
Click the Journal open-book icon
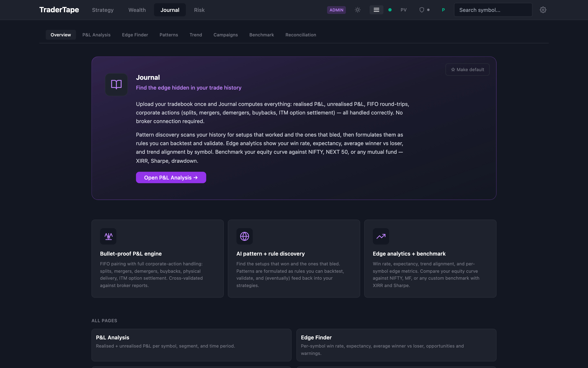click(x=116, y=84)
